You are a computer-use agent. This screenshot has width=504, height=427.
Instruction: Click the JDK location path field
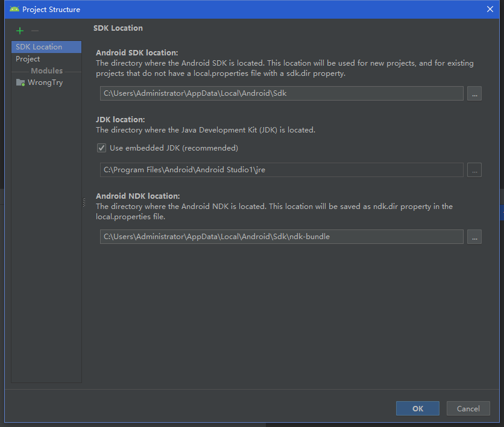pos(282,170)
